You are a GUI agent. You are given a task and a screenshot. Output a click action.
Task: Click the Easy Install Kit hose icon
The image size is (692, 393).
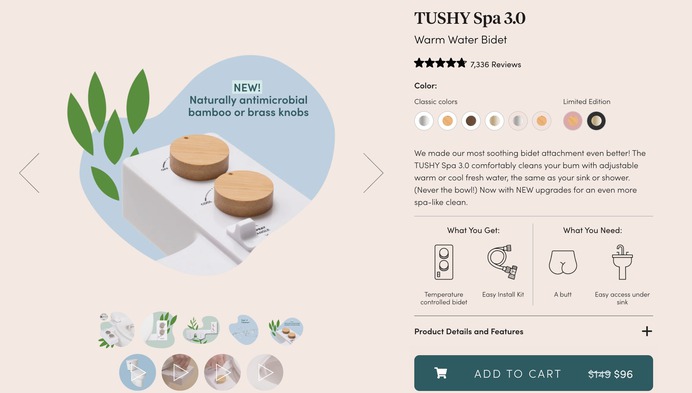(x=503, y=262)
